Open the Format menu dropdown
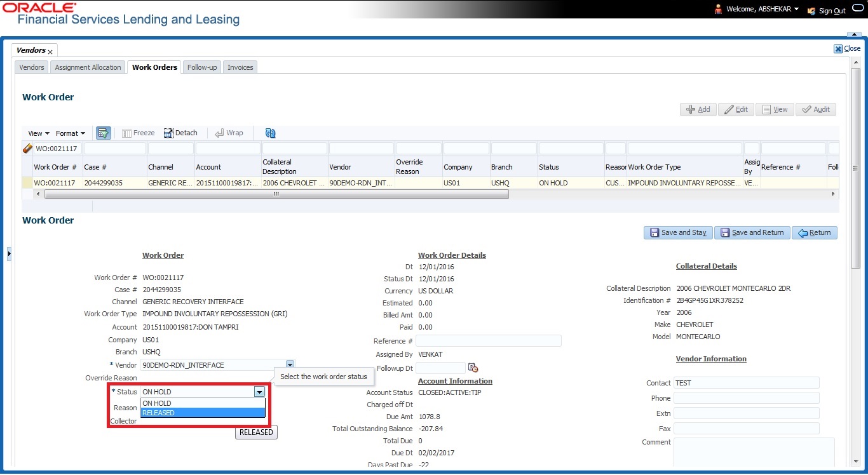 pyautogui.click(x=70, y=133)
